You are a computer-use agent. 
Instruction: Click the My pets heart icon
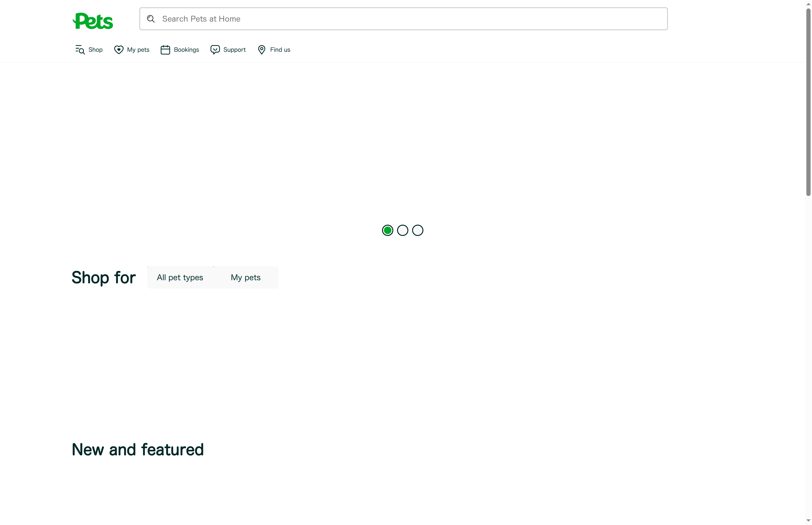coord(119,49)
